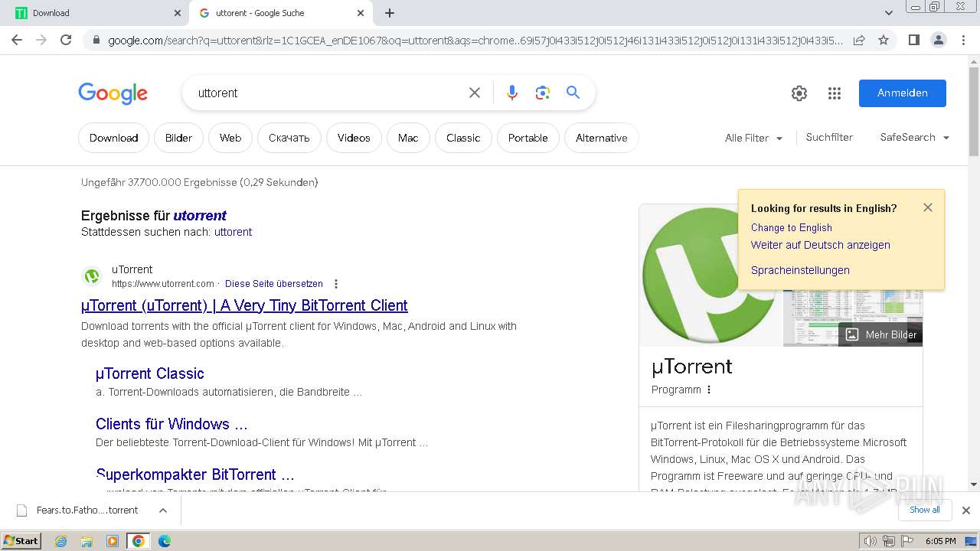Select the Portable filter chip
Viewport: 980px width, 551px height.
point(528,138)
